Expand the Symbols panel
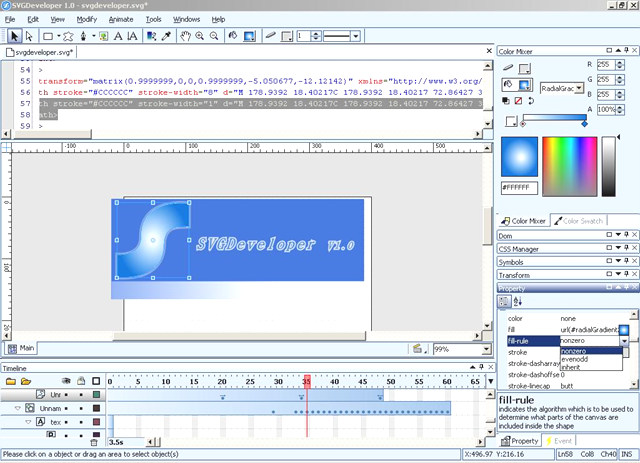Viewport: 640px width, 463px height. coord(618,261)
